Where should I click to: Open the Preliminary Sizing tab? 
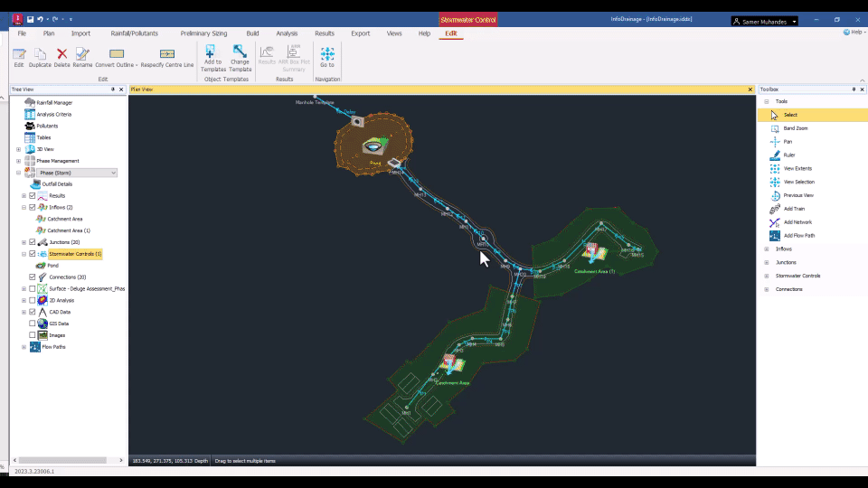coord(203,33)
